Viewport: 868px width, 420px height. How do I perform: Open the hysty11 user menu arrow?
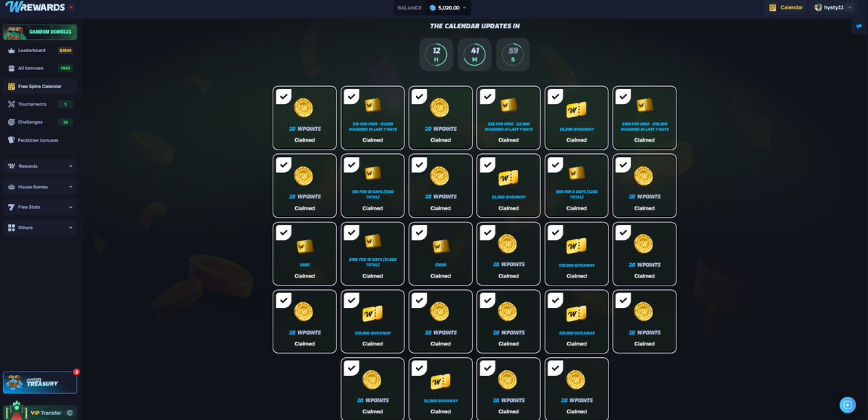click(x=851, y=7)
